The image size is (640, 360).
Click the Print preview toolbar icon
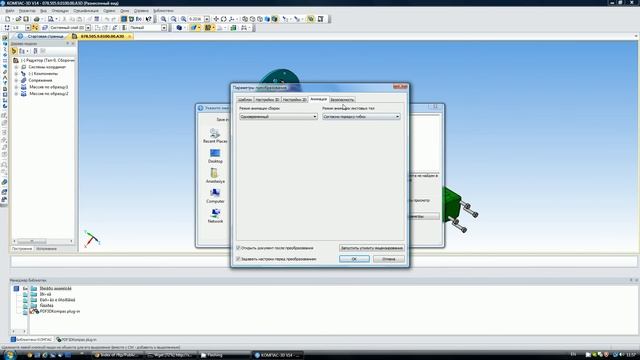(51, 19)
